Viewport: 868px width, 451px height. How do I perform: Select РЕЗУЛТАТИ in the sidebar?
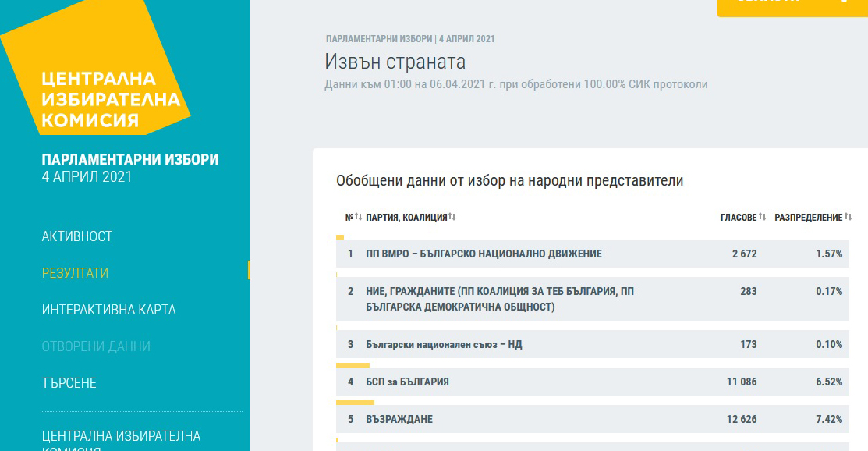coord(75,273)
